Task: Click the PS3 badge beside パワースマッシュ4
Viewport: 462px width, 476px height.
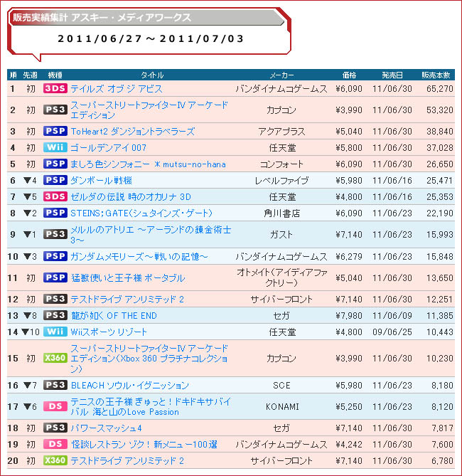Action: [x=55, y=428]
